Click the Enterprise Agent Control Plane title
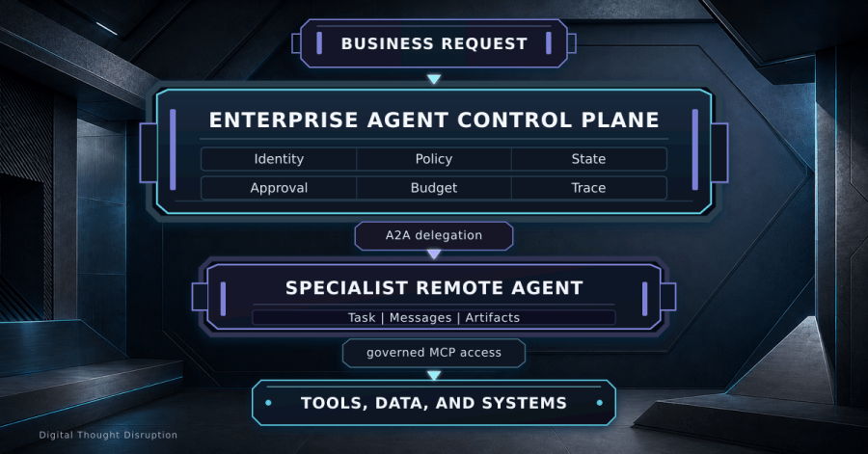This screenshot has width=868, height=454. tap(434, 120)
